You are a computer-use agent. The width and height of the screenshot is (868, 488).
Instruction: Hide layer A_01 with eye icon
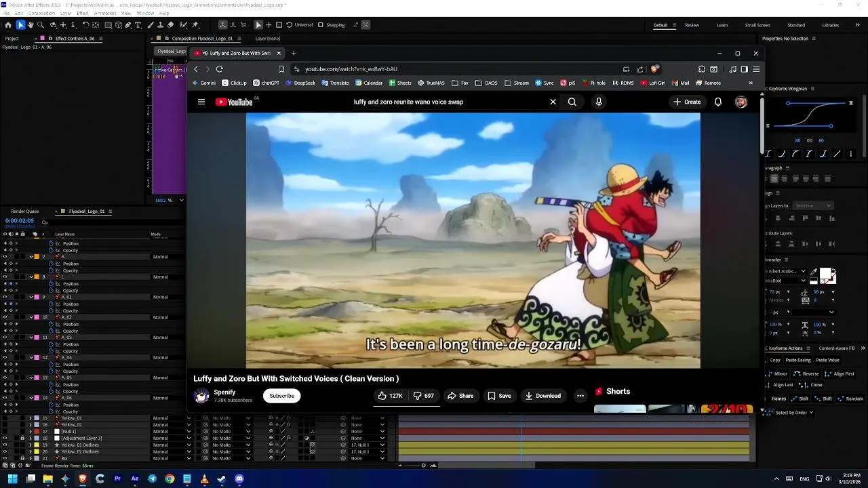[5, 297]
